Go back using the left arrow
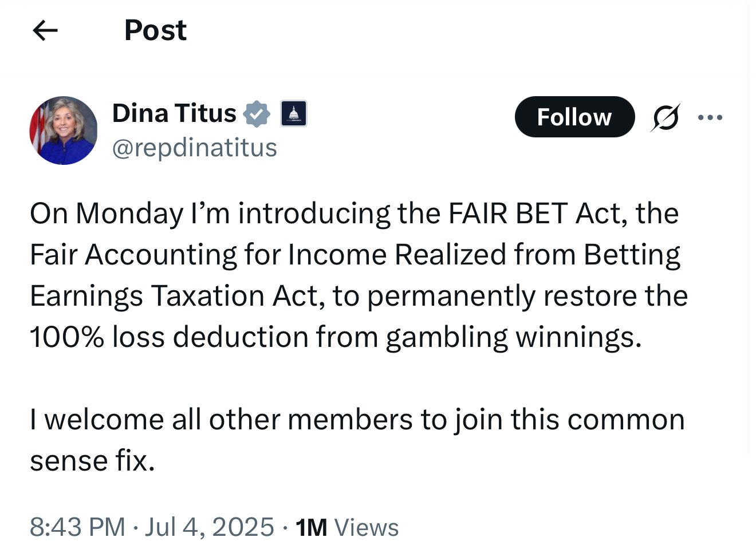 45,30
